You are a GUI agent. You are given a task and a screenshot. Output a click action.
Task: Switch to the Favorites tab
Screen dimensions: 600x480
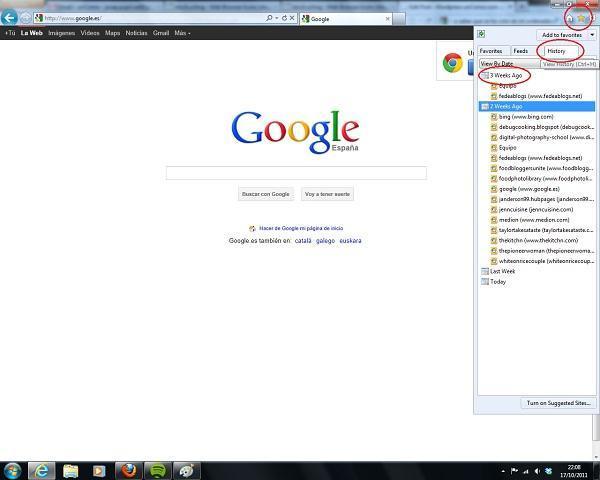tap(491, 51)
